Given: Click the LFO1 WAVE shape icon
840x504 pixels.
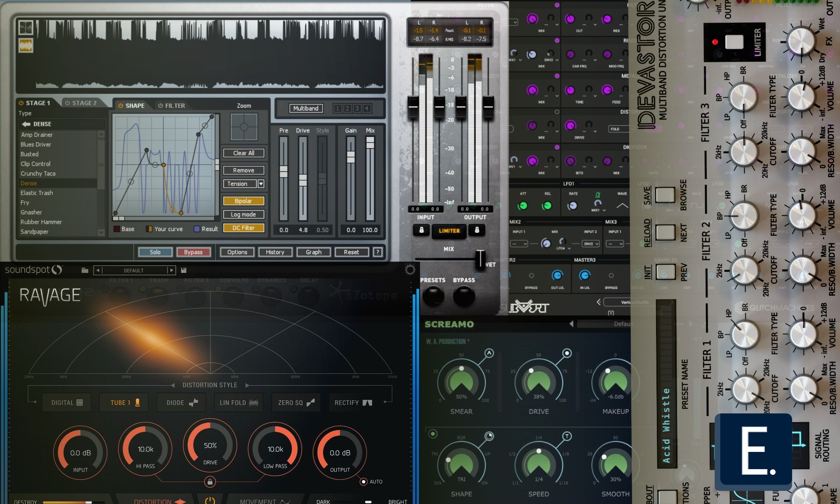Looking at the screenshot, I should click(622, 206).
